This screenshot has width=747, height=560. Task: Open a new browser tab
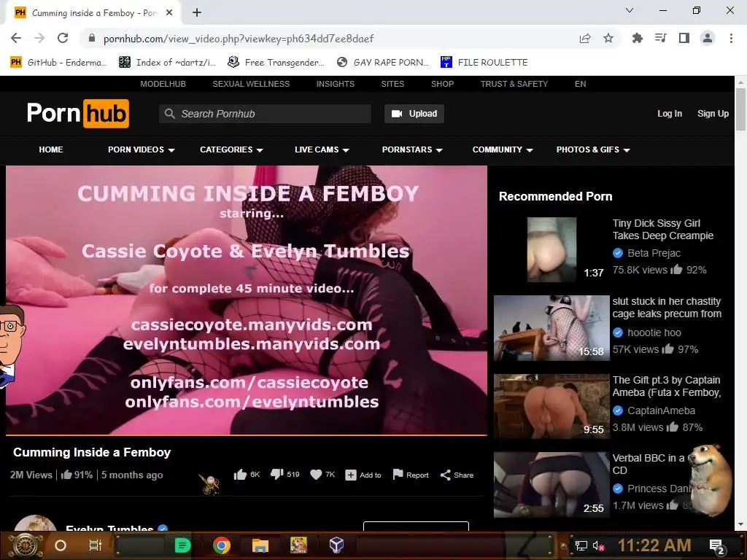coord(197,13)
